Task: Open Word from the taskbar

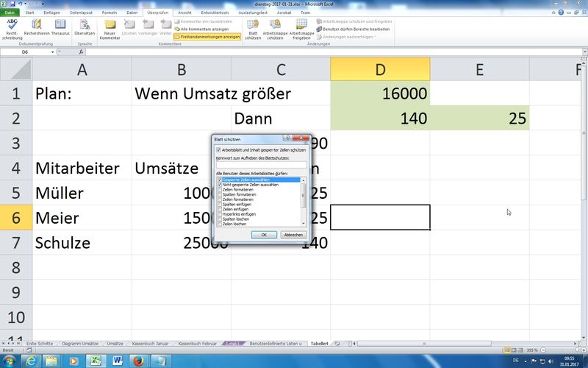Action: click(x=118, y=361)
